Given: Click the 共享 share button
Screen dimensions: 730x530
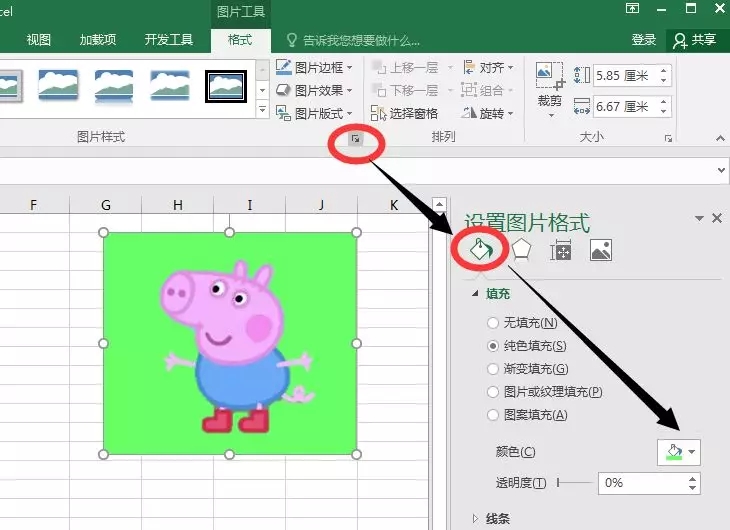Looking at the screenshot, I should tap(695, 40).
